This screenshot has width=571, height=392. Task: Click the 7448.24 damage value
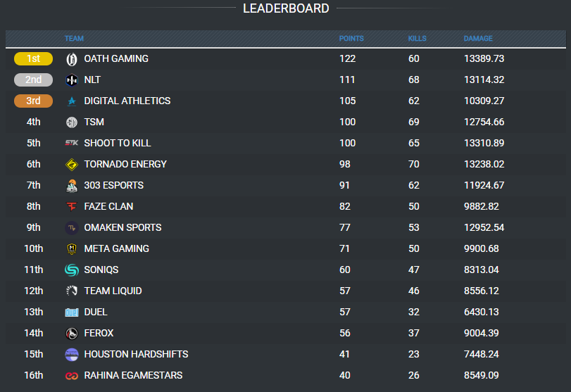pos(482,354)
